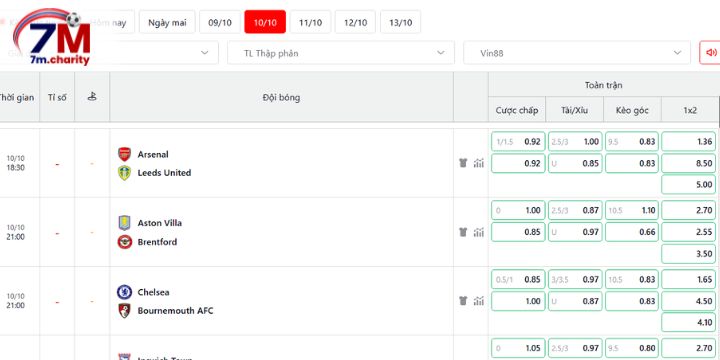Click the Tỉ số column header

coord(57,97)
